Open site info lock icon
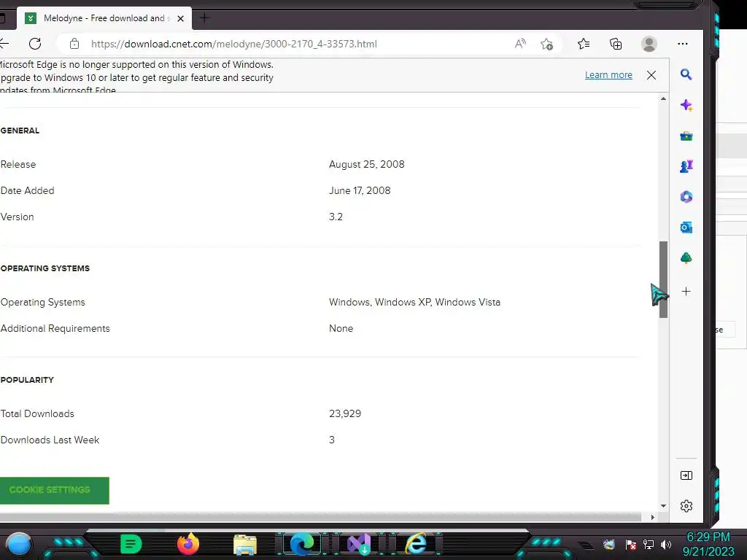 tap(74, 44)
